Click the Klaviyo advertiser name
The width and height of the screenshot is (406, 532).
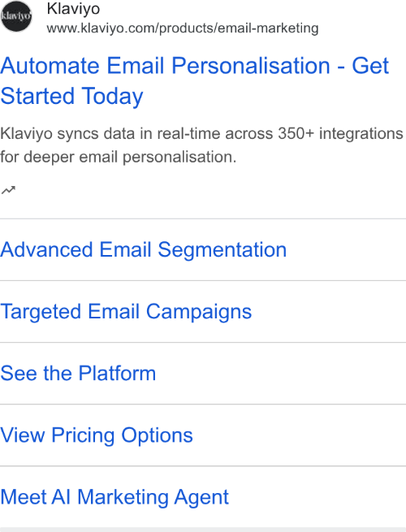click(73, 9)
